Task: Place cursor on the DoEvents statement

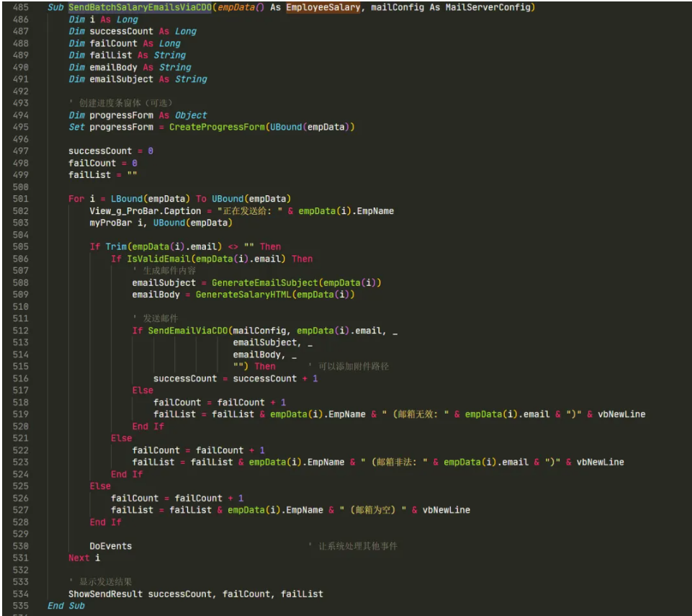Action: [111, 546]
